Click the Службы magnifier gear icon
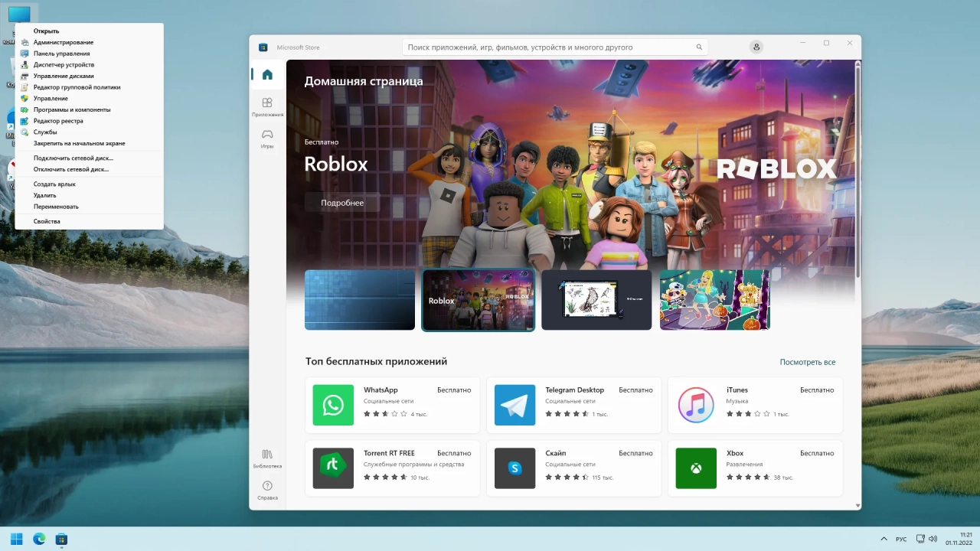 coord(24,132)
